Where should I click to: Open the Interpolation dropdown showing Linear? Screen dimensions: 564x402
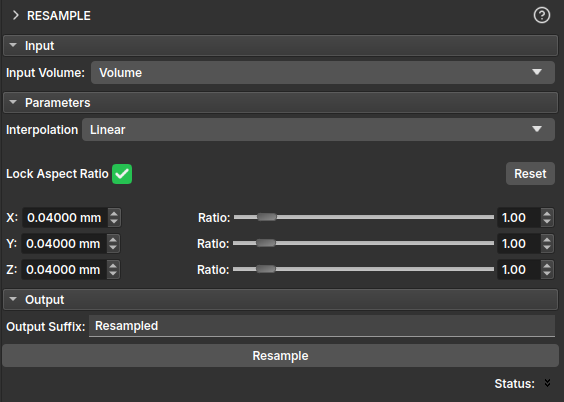coord(318,129)
